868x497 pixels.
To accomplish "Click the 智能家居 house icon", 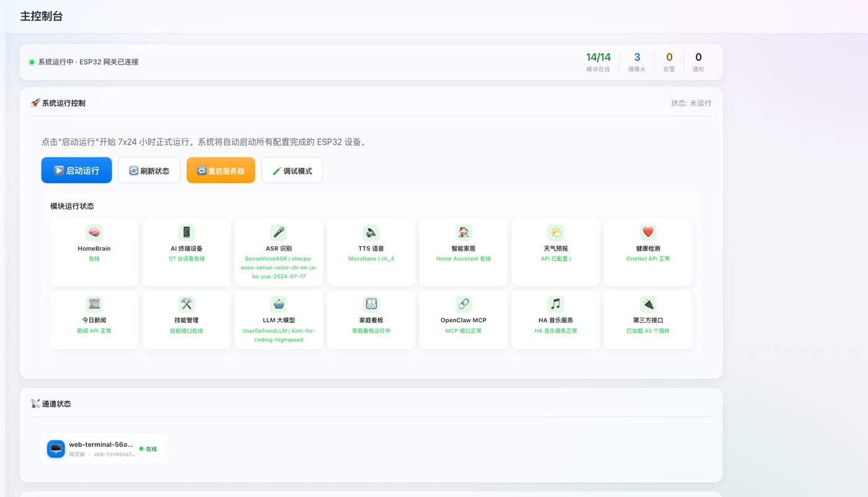I will 463,233.
